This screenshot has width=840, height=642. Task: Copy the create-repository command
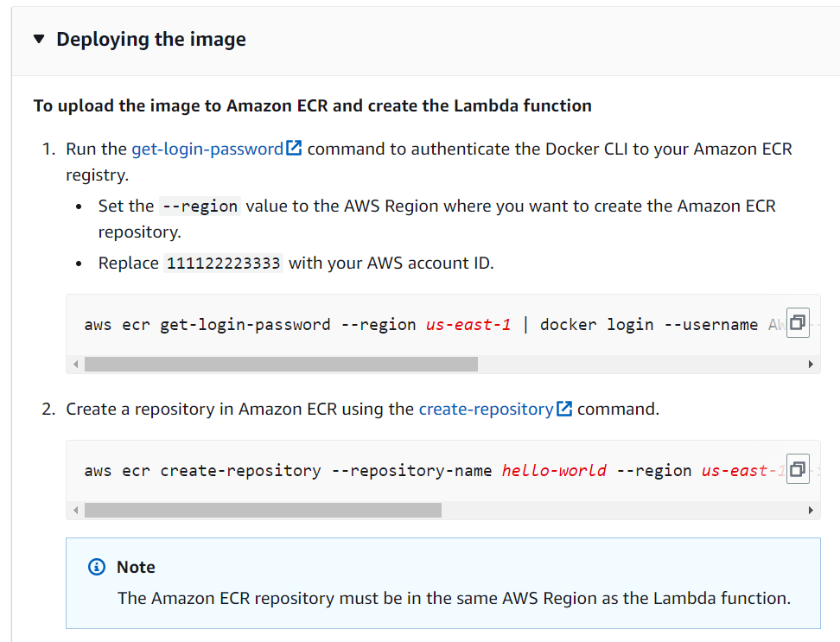click(x=798, y=469)
